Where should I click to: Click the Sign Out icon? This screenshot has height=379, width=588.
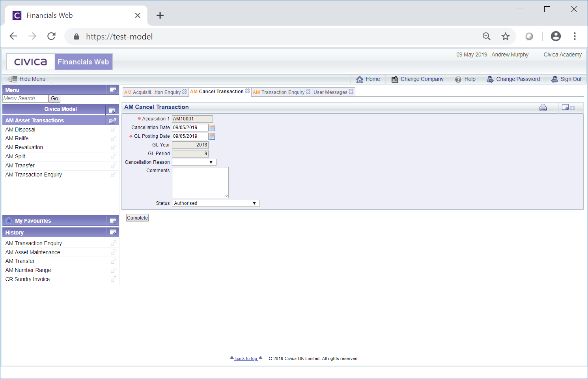[554, 79]
